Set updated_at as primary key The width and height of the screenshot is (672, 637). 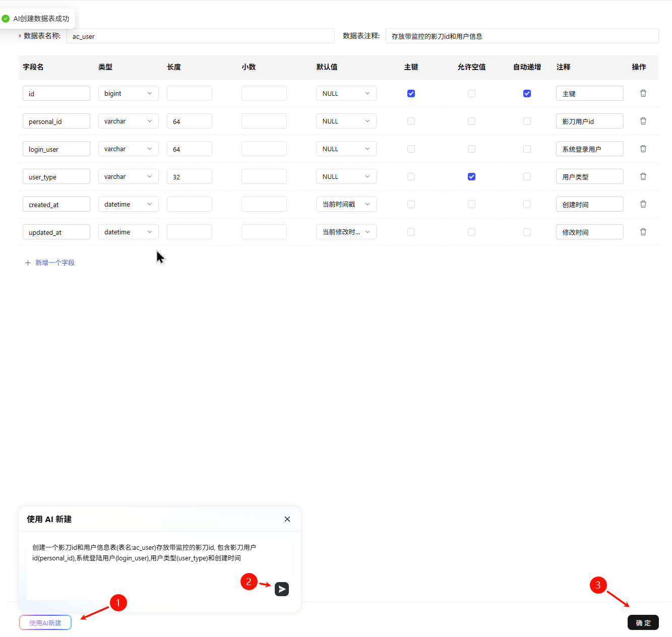coord(411,232)
